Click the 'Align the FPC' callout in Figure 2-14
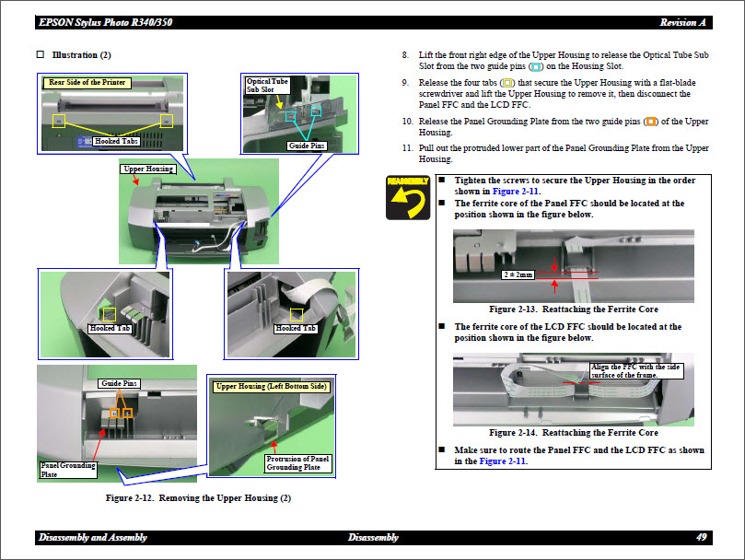745x560 pixels. click(x=634, y=371)
